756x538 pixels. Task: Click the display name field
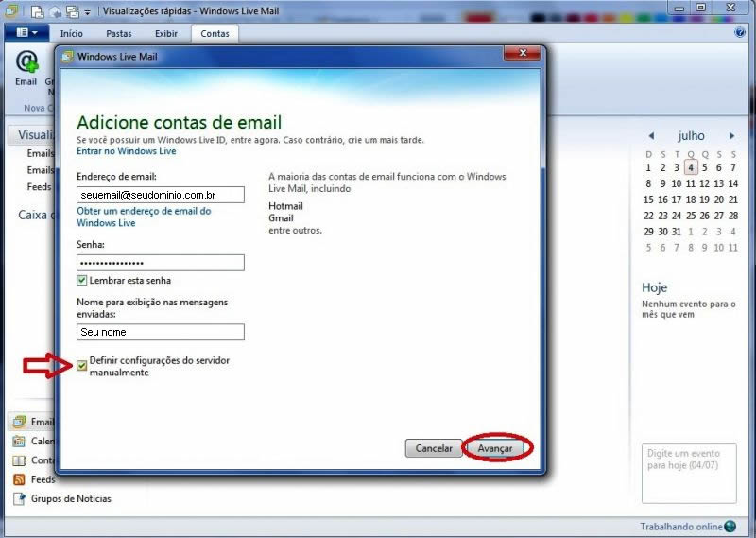(161, 332)
